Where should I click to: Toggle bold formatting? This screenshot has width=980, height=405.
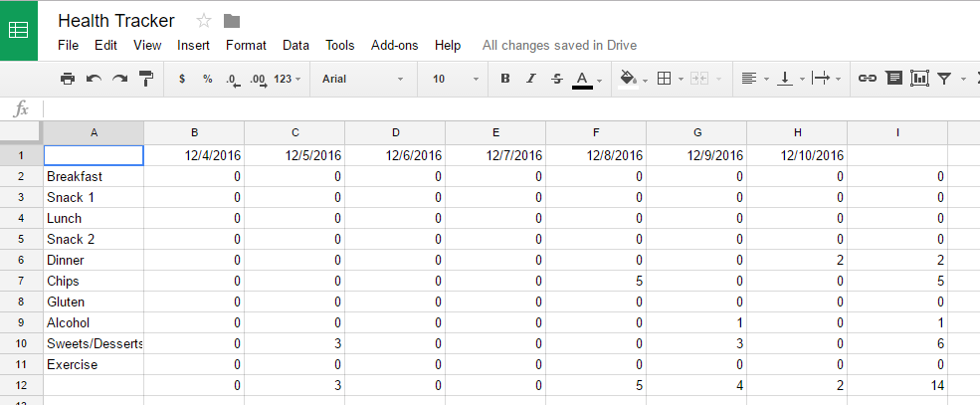coord(505,79)
